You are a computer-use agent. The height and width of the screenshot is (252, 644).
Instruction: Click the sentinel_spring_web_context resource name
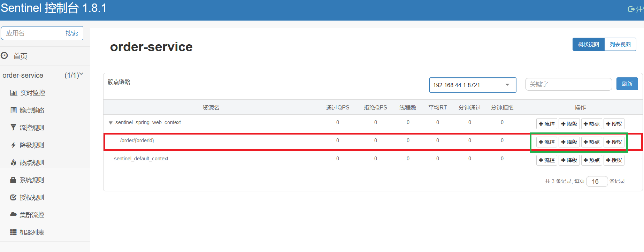point(148,122)
